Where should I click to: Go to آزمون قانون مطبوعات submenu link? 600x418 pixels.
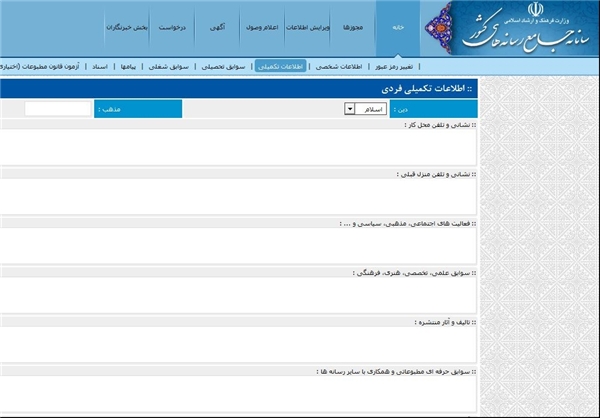[x=40, y=67]
